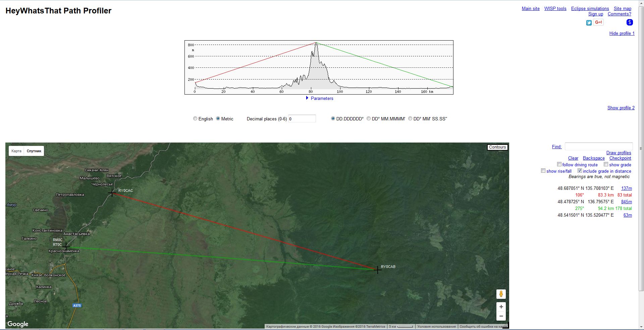644x330 pixels.
Task: Open the Site map link
Action: [623, 9]
